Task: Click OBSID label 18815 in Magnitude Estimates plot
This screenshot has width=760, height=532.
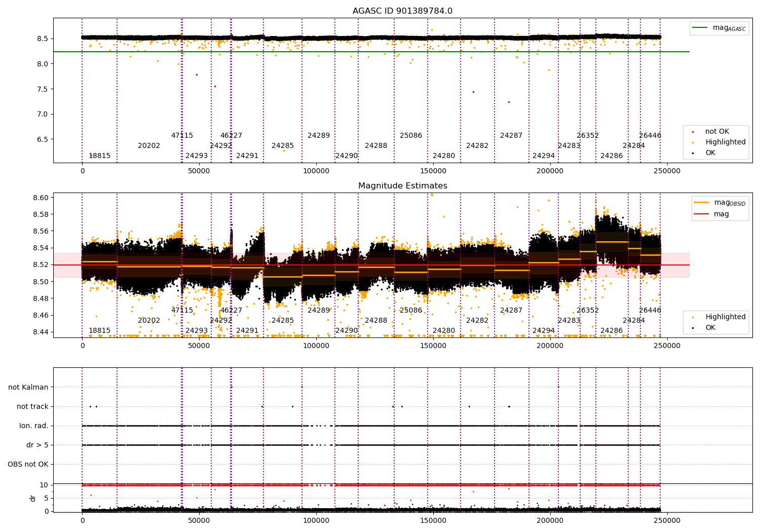Action: (x=99, y=331)
